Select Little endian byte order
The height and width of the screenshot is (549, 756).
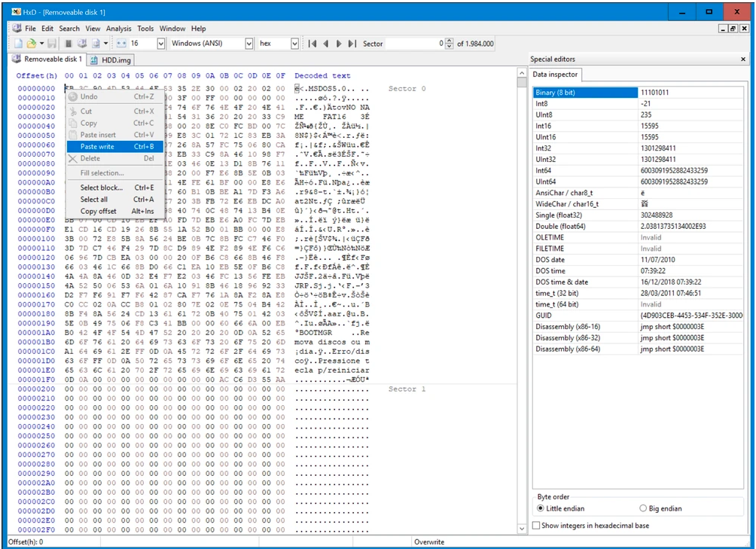pos(543,508)
